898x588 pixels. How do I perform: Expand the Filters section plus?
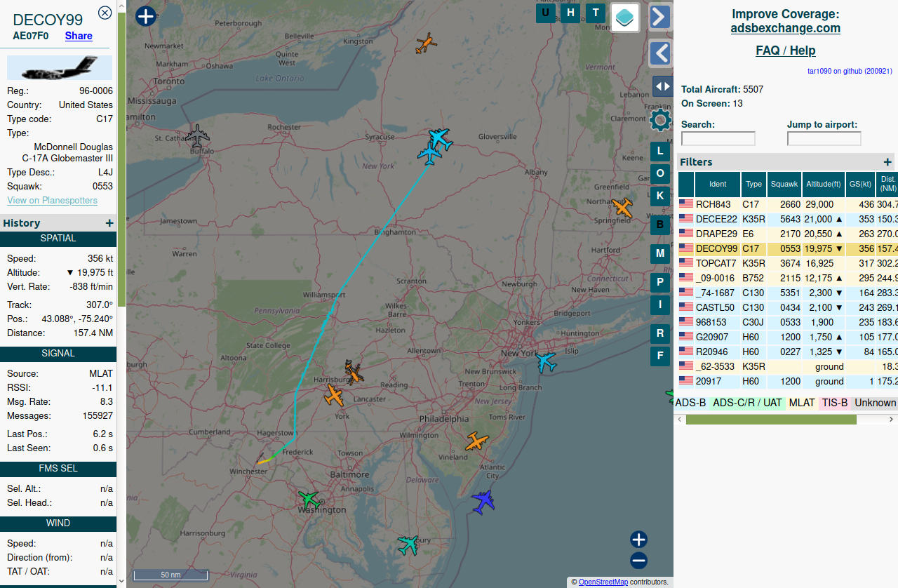[x=887, y=162]
